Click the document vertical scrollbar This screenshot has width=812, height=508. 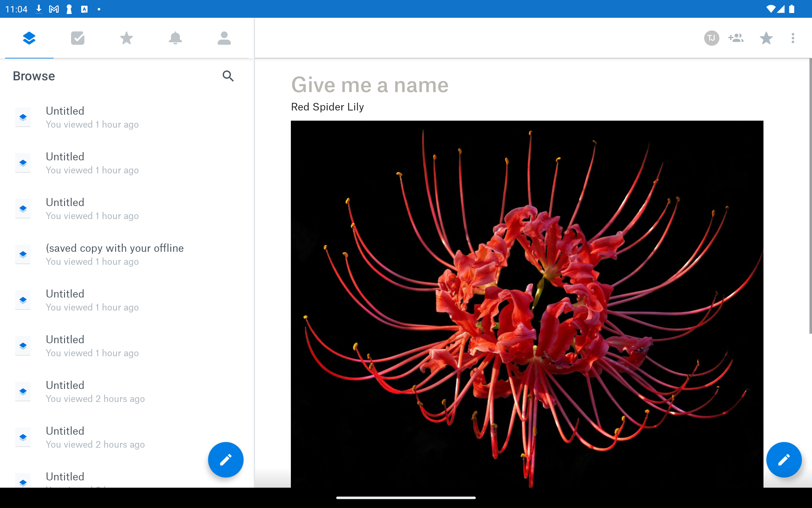pos(810,196)
